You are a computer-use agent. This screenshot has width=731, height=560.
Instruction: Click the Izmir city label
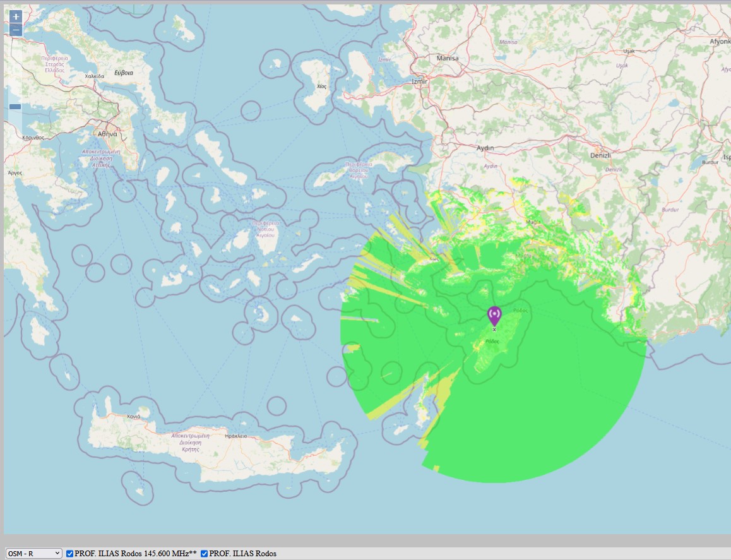(419, 81)
